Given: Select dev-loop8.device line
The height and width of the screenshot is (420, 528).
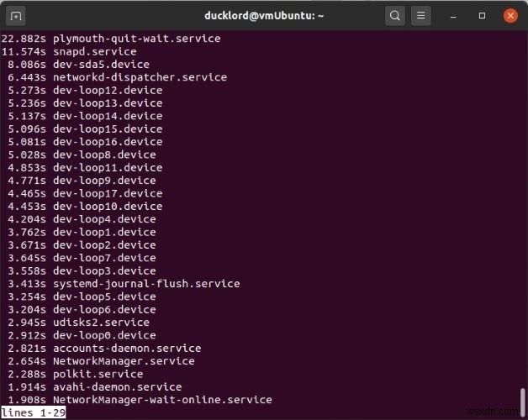Looking at the screenshot, I should point(82,155).
